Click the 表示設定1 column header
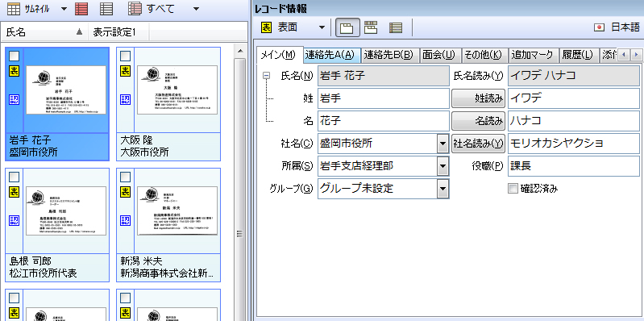This screenshot has width=644, height=321. 118,32
